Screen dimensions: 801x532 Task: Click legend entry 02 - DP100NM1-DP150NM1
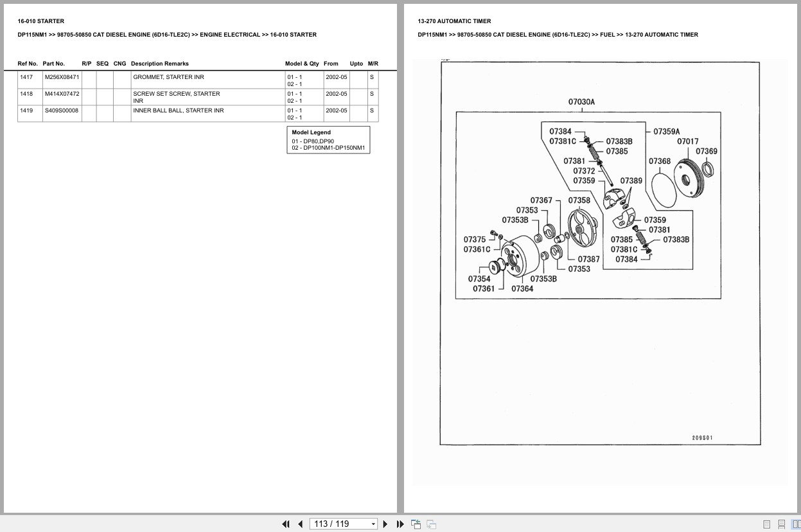[328, 148]
